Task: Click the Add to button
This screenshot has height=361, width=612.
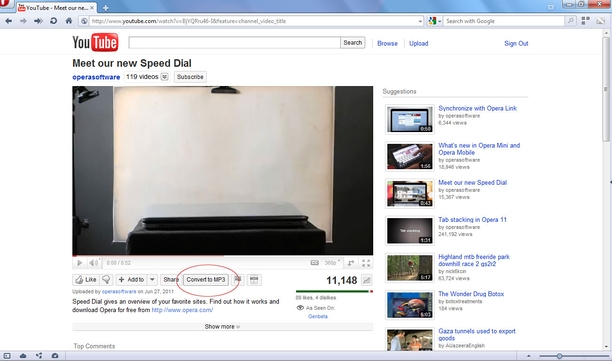Action: (x=132, y=279)
